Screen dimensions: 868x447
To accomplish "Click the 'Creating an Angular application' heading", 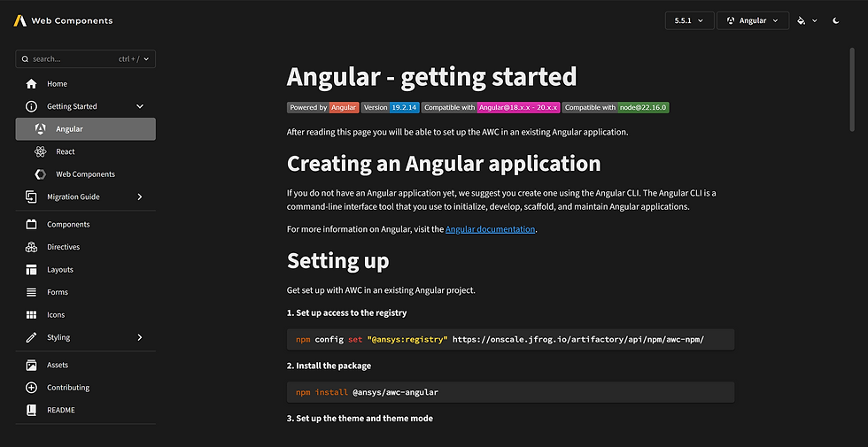I will tap(444, 164).
